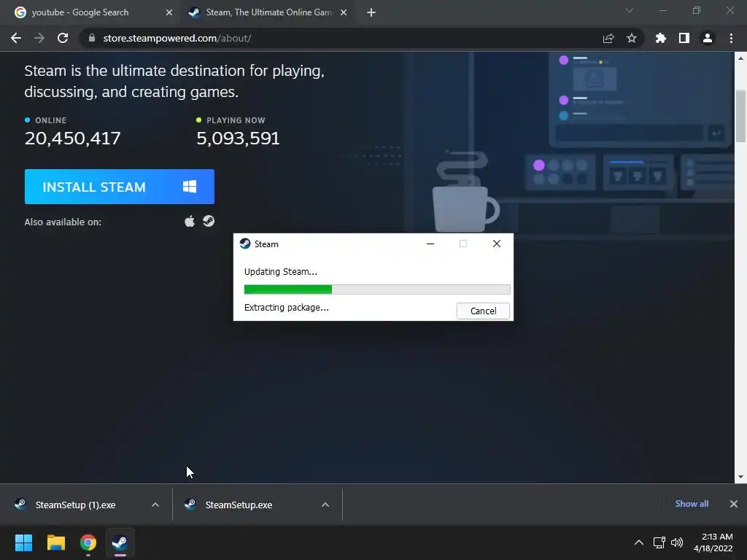Click the Also available on: label

coord(63,222)
